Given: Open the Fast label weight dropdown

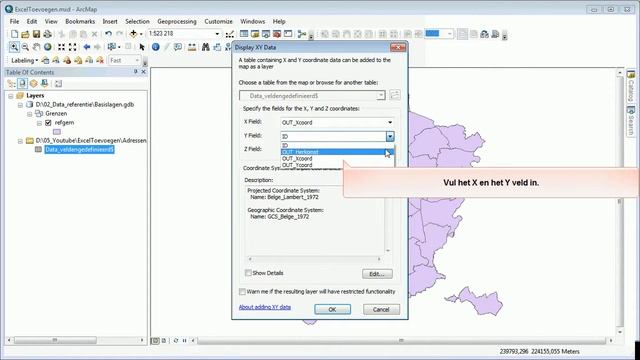Looking at the screenshot, I should pyautogui.click(x=137, y=60).
